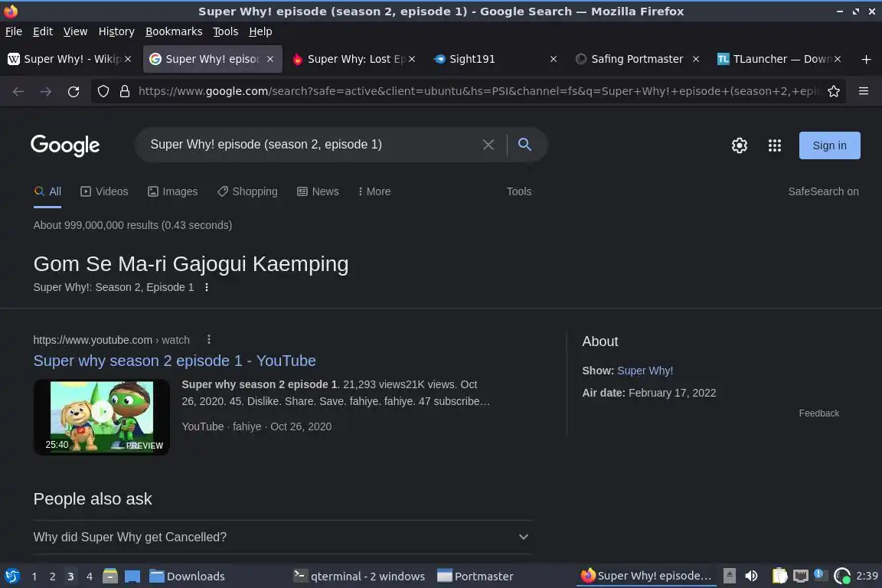Open three-dot menu next to youtube.com result
Viewport: 882px width, 588px height.
209,339
